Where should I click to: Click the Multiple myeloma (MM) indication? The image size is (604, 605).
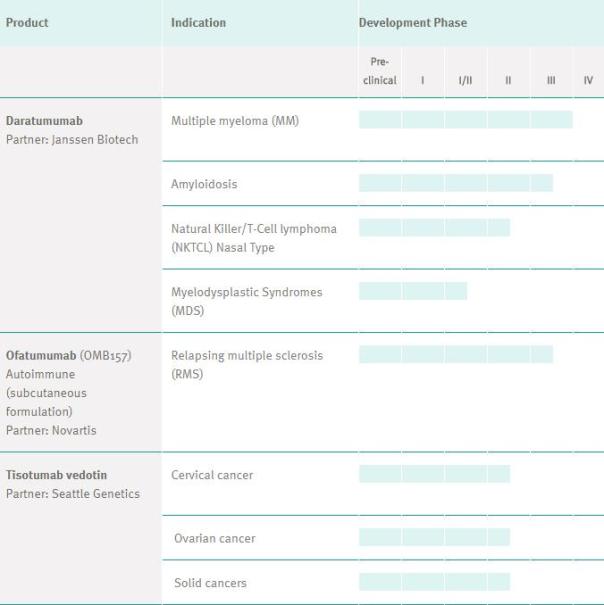(234, 121)
